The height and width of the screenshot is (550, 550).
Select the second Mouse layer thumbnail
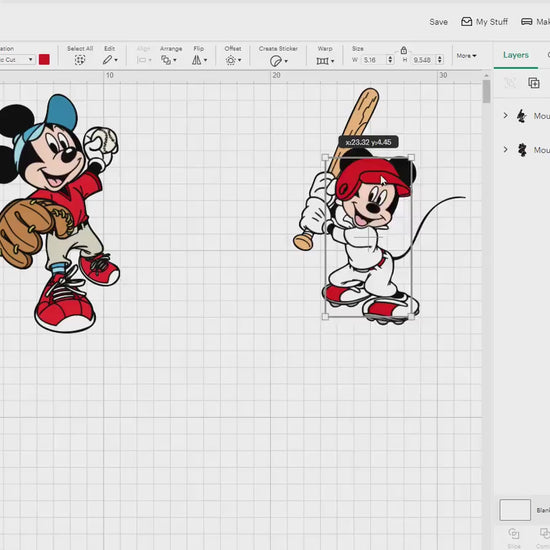(522, 150)
